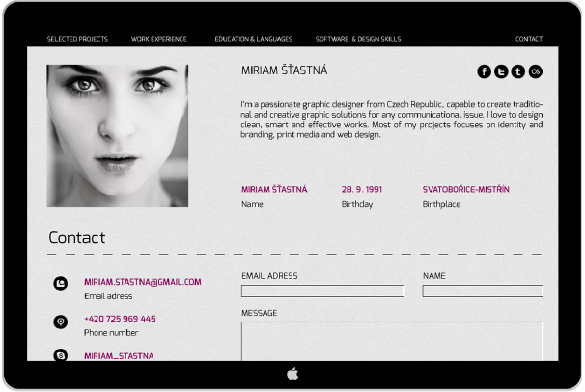Focus the Email Adress input field
585x392 pixels.
click(322, 291)
